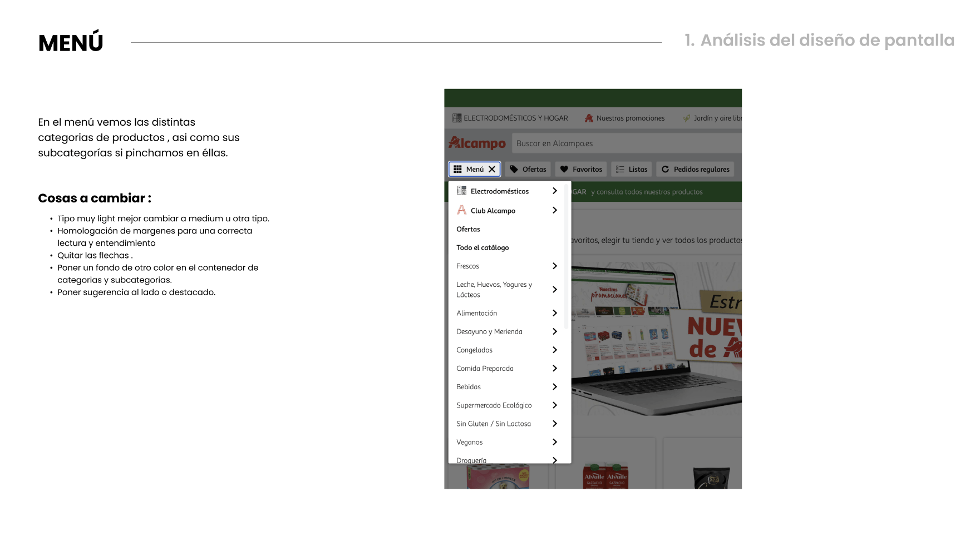Select Supermercado Ecológico menu item

click(494, 405)
